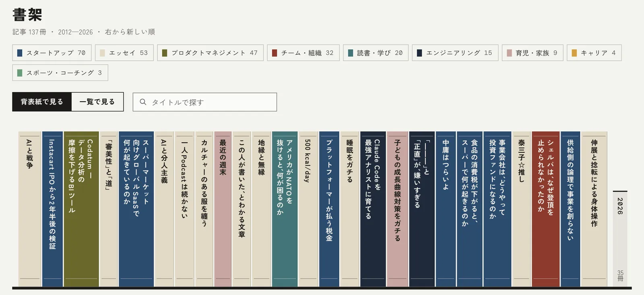
Task: Open the Codatum データ分析 olive spine
Action: tap(81, 209)
